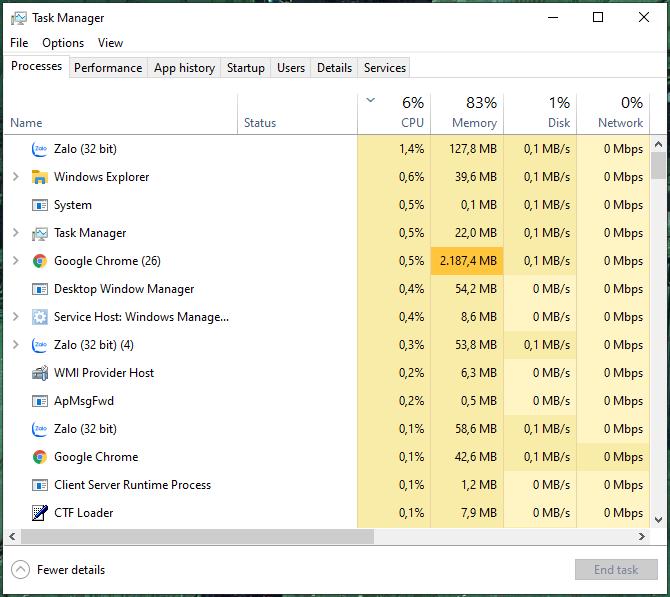Click the vertical scrollbar down arrow
Screen dimensions: 670x597
pyautogui.click(x=658, y=520)
